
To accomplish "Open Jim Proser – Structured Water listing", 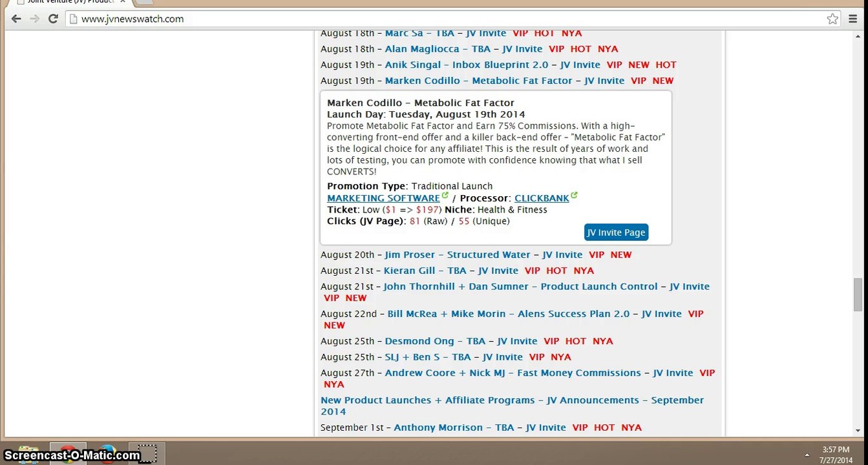I will tap(458, 254).
